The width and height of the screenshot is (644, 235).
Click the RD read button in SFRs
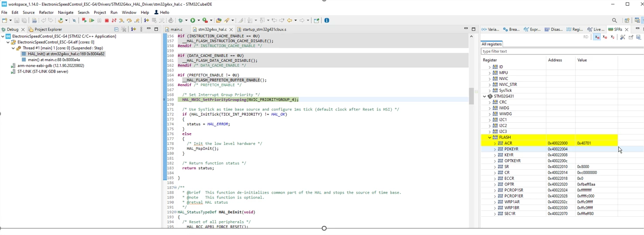(586, 37)
